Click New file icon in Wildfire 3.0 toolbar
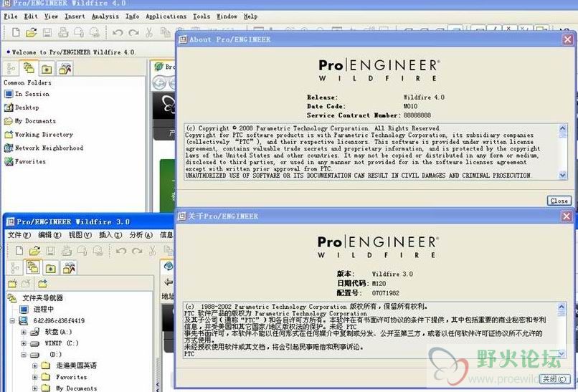This screenshot has height=392, width=578. [19, 251]
